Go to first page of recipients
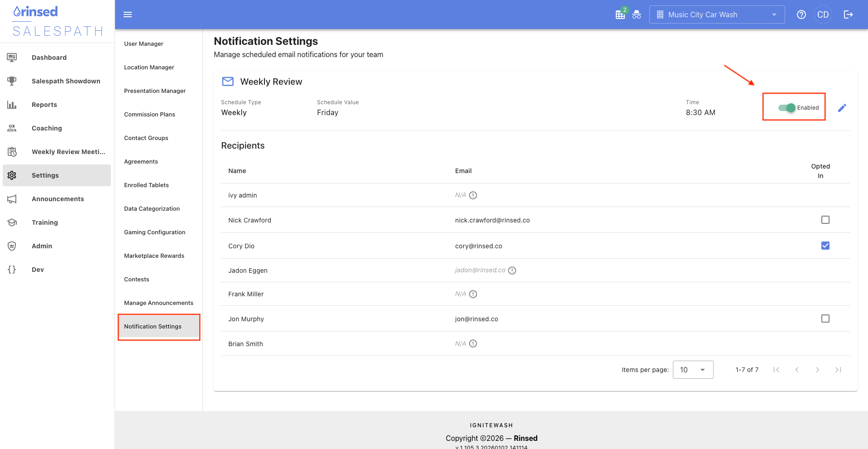 coord(776,370)
